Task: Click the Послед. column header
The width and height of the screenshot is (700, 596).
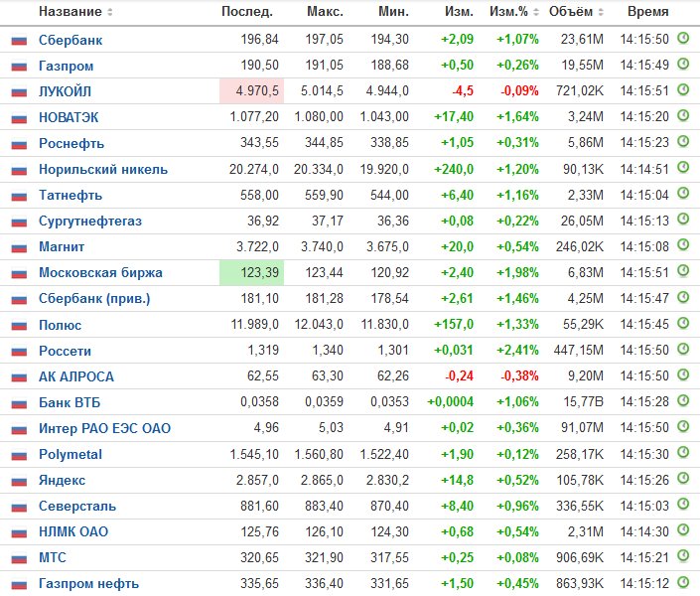Action: [247, 12]
